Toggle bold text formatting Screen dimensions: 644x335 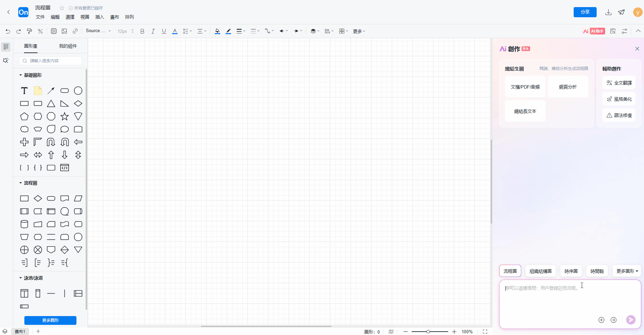[x=142, y=31]
